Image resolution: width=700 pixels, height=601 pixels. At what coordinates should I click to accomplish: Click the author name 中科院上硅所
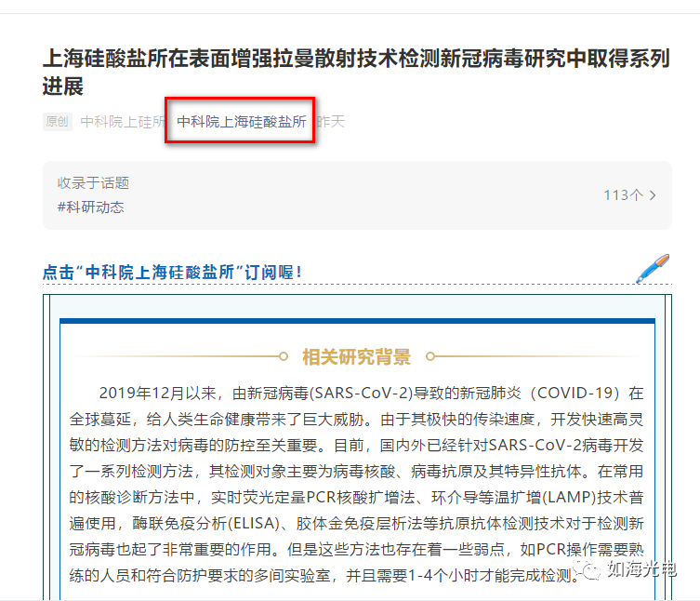[x=122, y=122]
